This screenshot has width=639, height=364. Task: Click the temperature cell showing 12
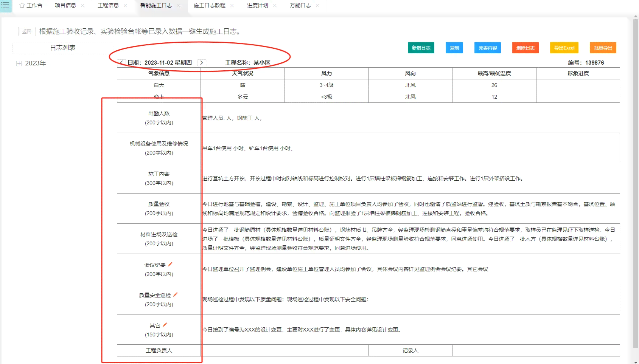coord(494,97)
